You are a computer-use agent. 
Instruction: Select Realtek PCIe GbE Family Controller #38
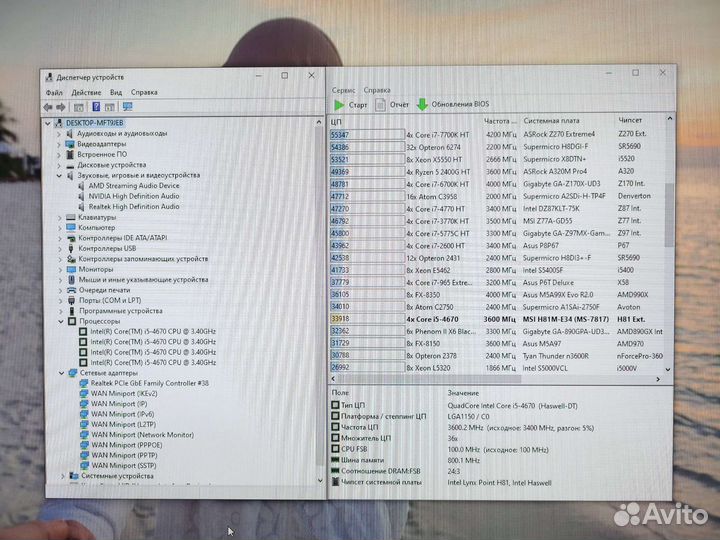pos(150,383)
